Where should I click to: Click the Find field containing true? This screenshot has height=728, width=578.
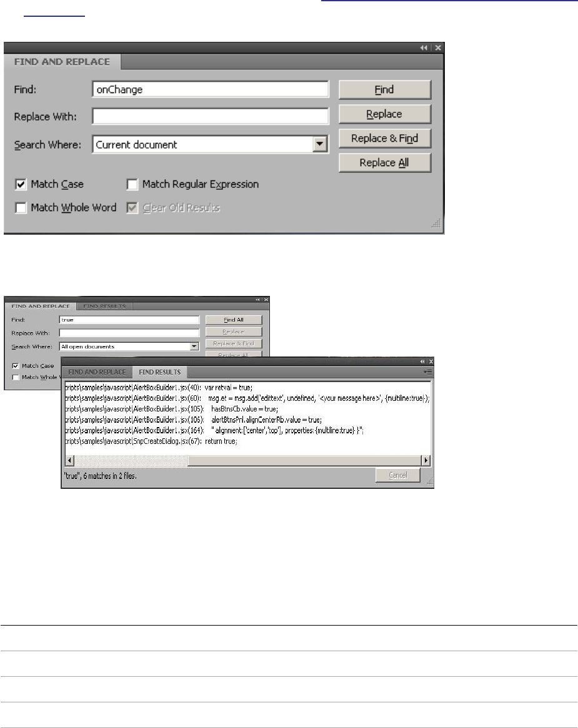[129, 320]
